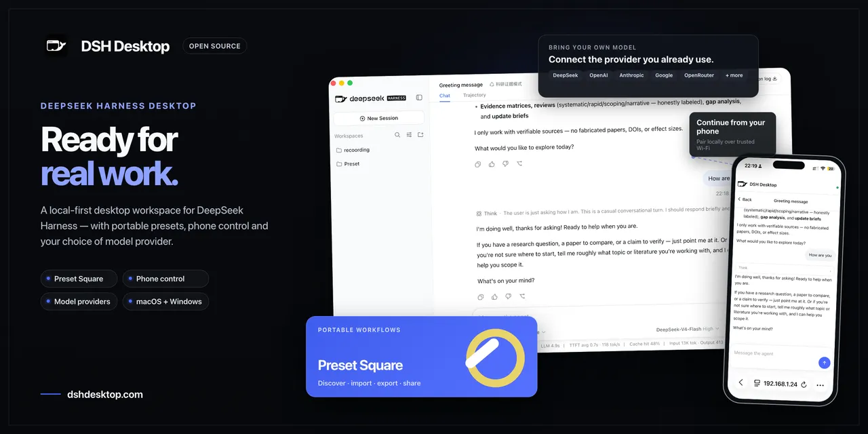Select the OpenAI provider chip
868x434 pixels.
(599, 75)
